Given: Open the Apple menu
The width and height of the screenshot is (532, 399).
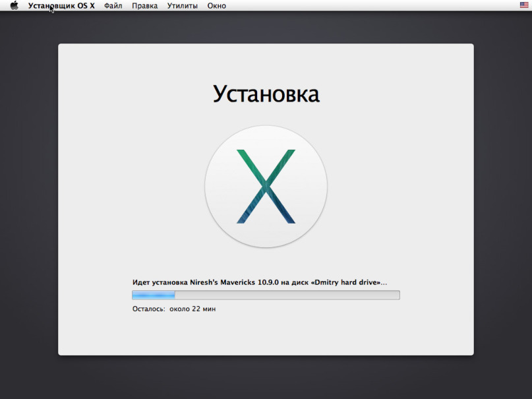Looking at the screenshot, I should coord(15,5).
